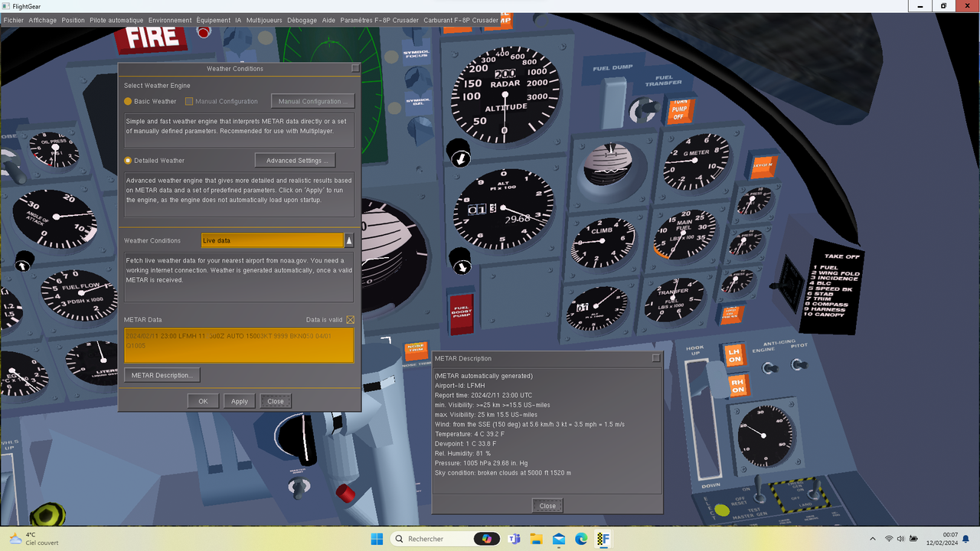The image size is (980, 551).
Task: Close the Weather Conditions dialog via Close button
Action: (x=276, y=401)
